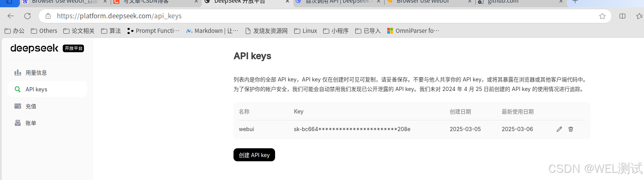Open the 论文相关 bookmarks folder
644x180 pixels.
79,31
